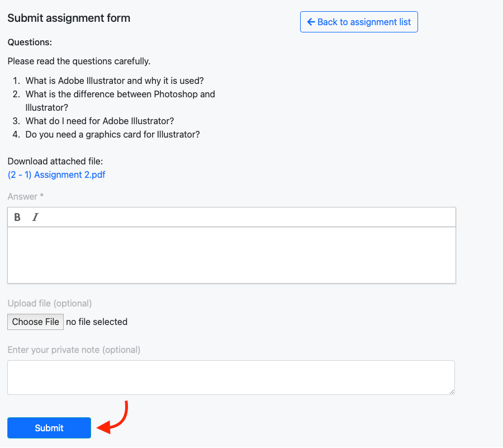Click the 'Answer *' field label
The height and width of the screenshot is (448, 503).
click(26, 196)
